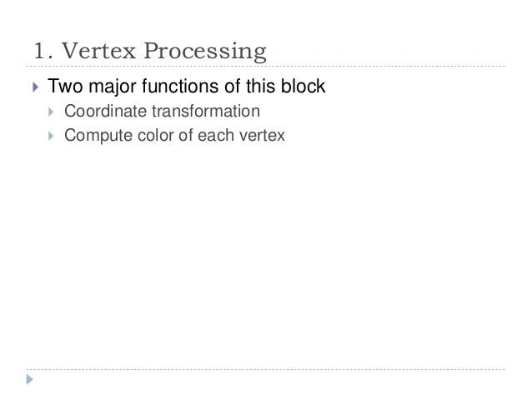Image resolution: width=532 pixels, height=399 pixels.
Task: Select the 'Two major functions of this block' line
Action: point(186,86)
